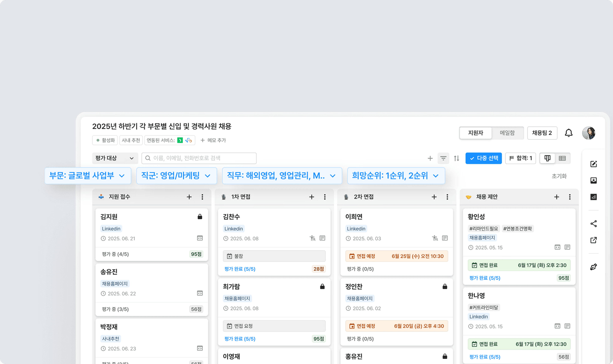The width and height of the screenshot is (613, 364).
Task: Add a card to 지원 접수 column
Action: 189,197
